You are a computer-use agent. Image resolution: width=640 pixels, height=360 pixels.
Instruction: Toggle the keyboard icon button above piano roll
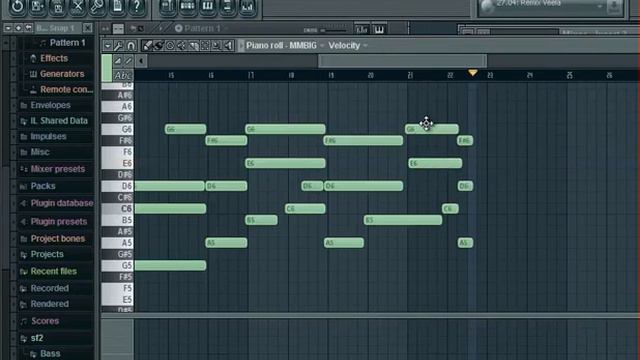tap(379, 29)
